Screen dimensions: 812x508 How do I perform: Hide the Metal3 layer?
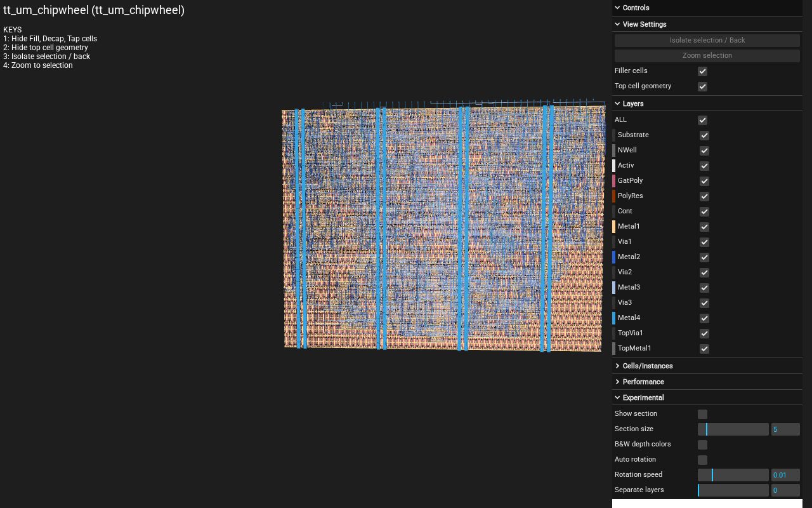pyautogui.click(x=704, y=288)
